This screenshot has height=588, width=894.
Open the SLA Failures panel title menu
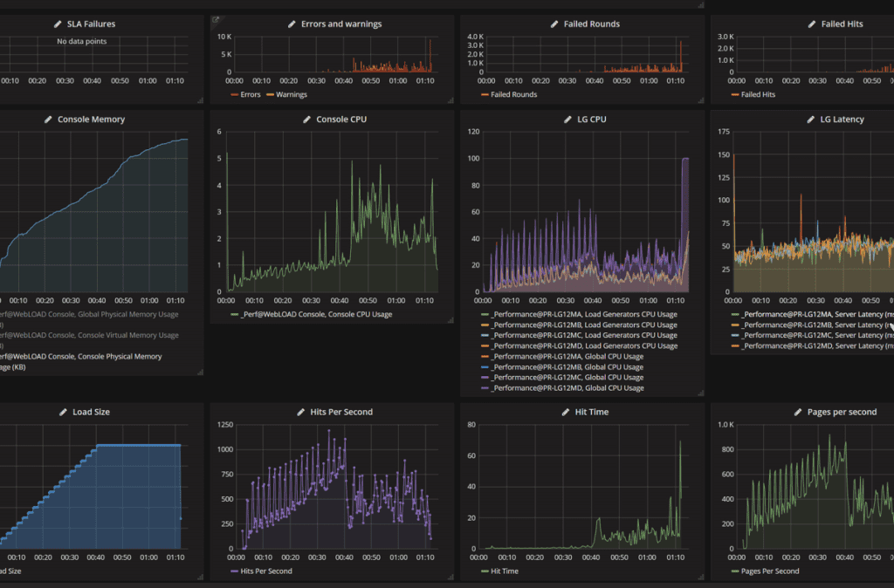(91, 24)
